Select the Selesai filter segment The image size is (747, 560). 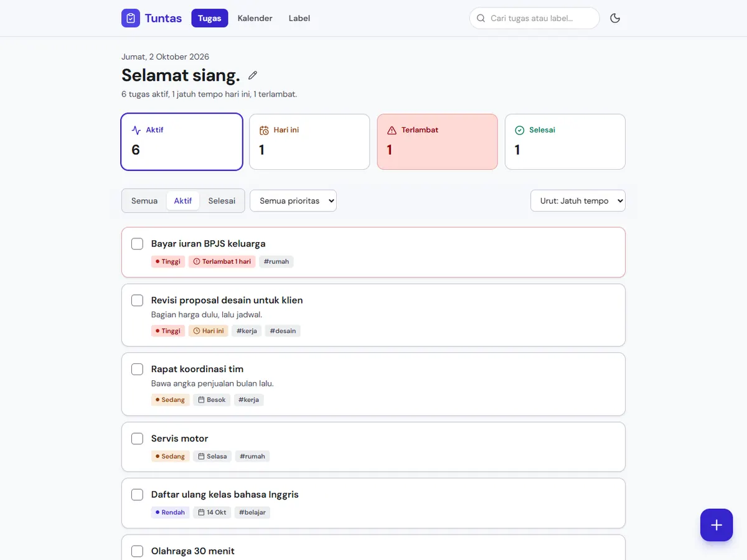coord(222,200)
